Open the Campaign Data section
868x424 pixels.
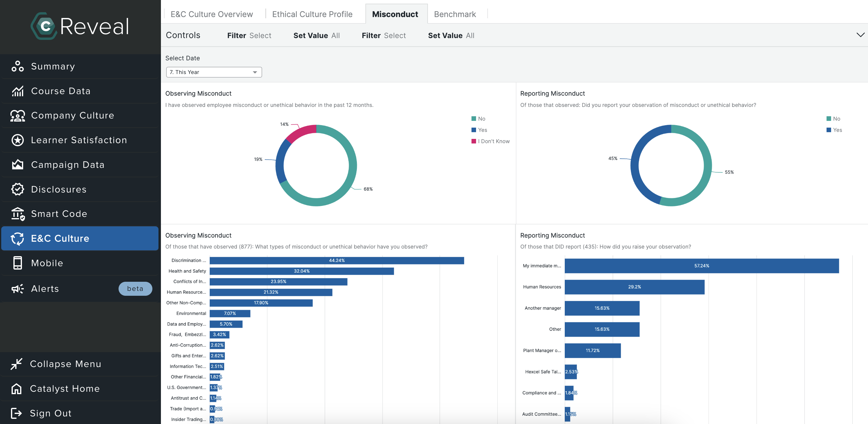click(x=67, y=165)
